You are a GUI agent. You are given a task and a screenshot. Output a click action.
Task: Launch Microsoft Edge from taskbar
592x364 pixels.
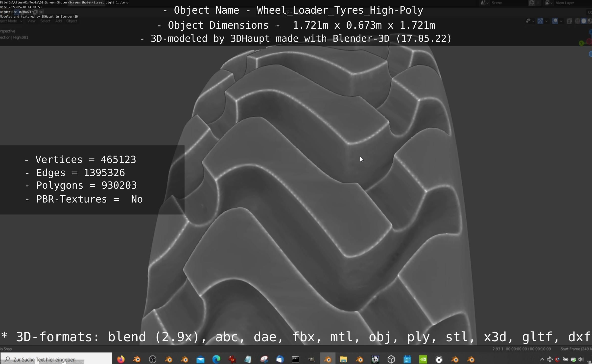point(216,359)
